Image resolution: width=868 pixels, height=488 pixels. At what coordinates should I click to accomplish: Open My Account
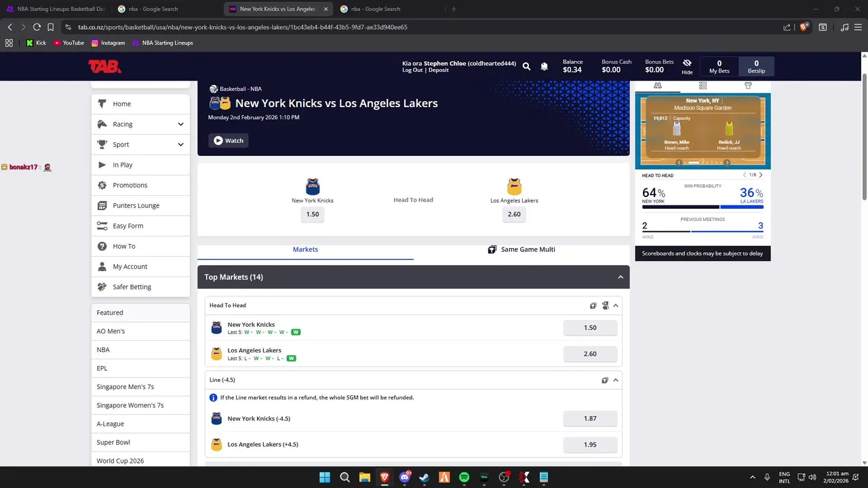pos(140,266)
